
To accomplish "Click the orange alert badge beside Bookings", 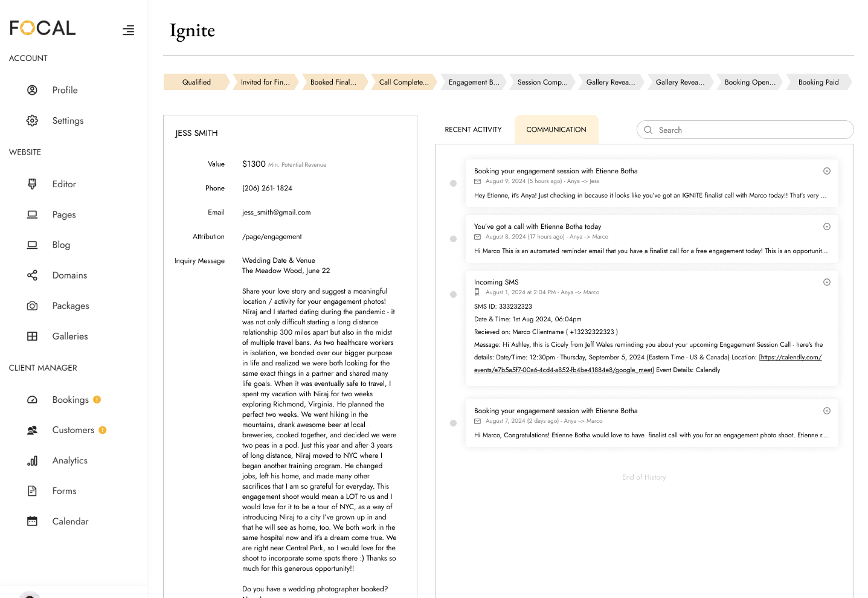I will click(97, 399).
